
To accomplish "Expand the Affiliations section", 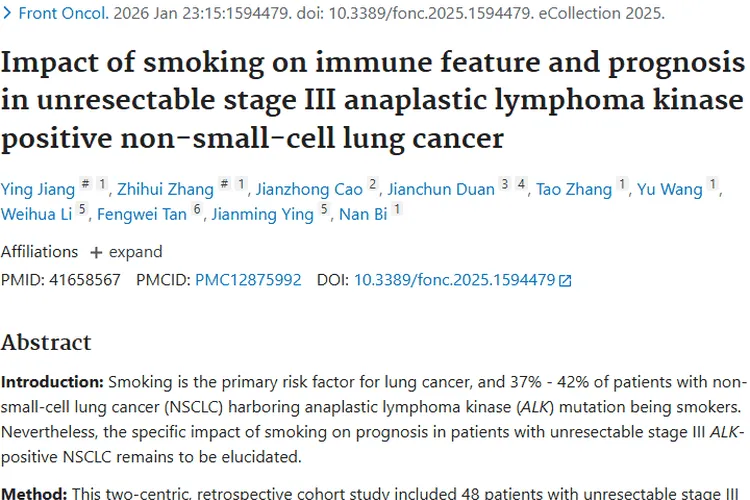I will [126, 252].
